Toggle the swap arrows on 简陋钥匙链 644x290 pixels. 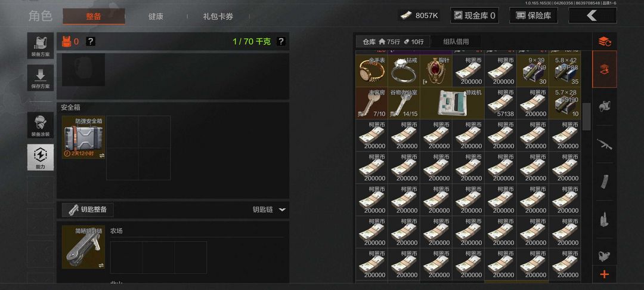[x=101, y=265]
